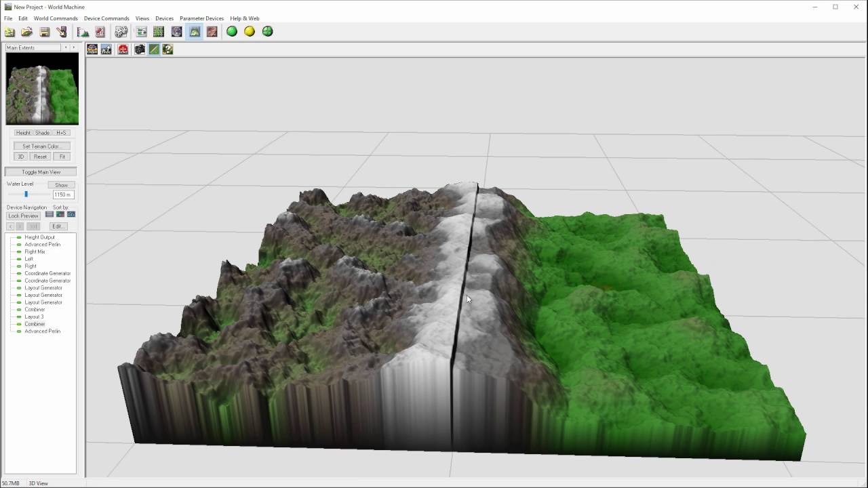Switch to Device Workview icon
The height and width of the screenshot is (488, 868).
tap(142, 32)
